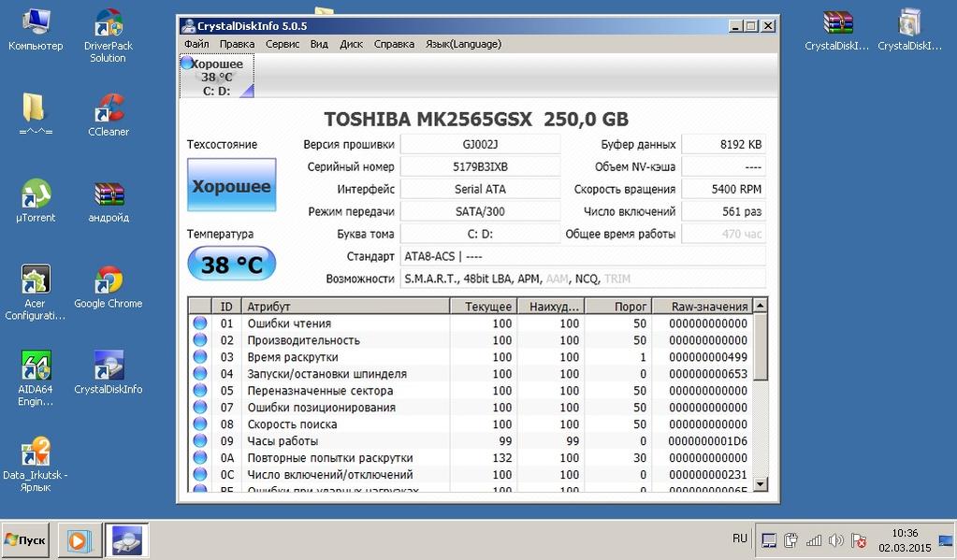Image resolution: width=957 pixels, height=560 pixels.
Task: Click status circle for attribute 09 Часы работы
Action: 199,440
